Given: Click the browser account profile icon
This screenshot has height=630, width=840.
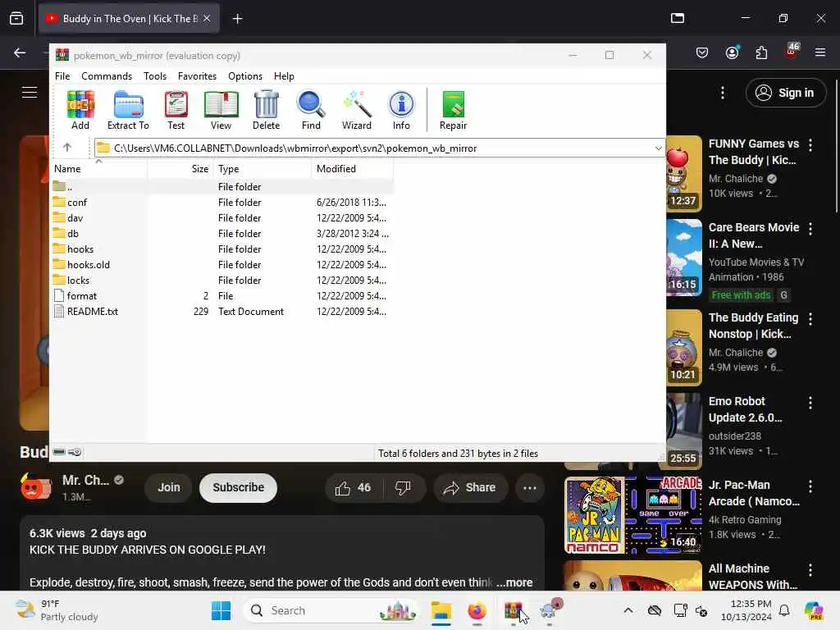Looking at the screenshot, I should tap(732, 52).
